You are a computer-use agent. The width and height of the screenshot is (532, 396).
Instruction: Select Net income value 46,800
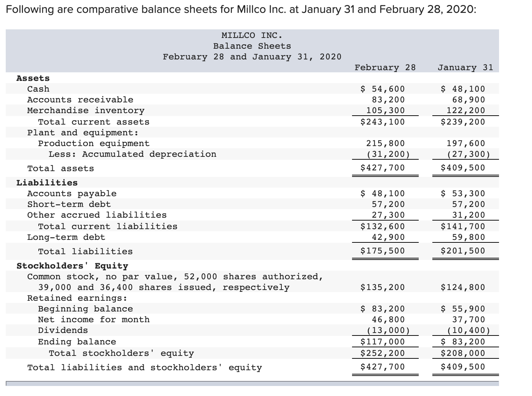click(388, 319)
